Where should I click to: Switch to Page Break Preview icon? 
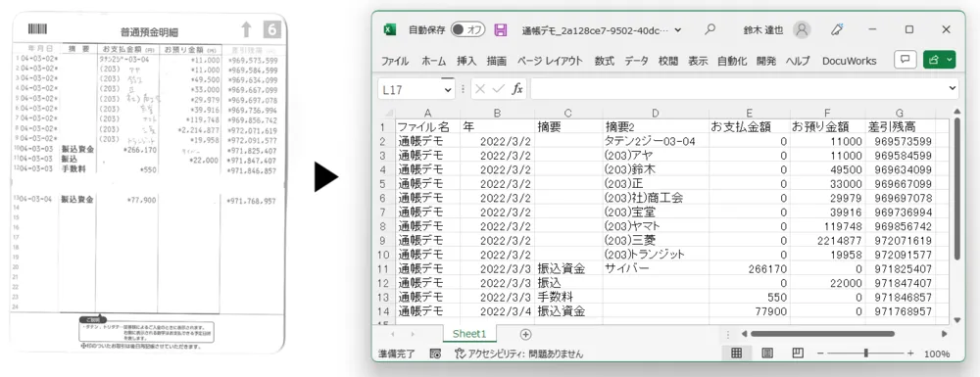(797, 353)
